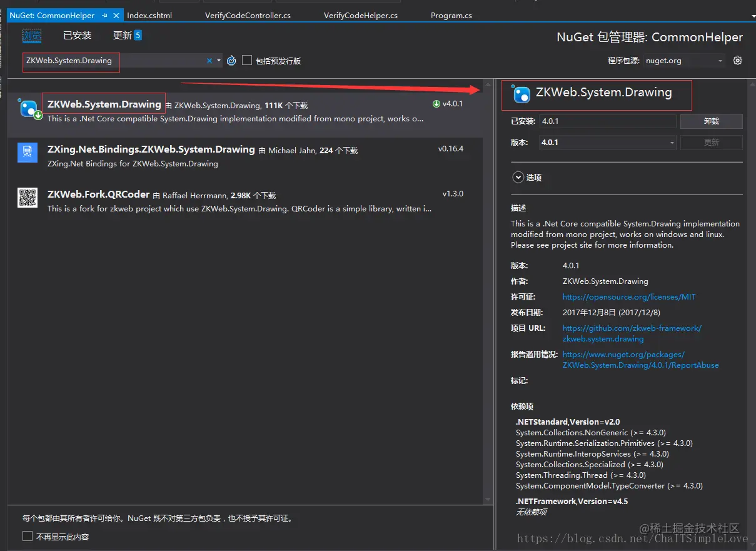Pin the NuGet: CommonHelper tab
The height and width of the screenshot is (551, 756).
[104, 15]
